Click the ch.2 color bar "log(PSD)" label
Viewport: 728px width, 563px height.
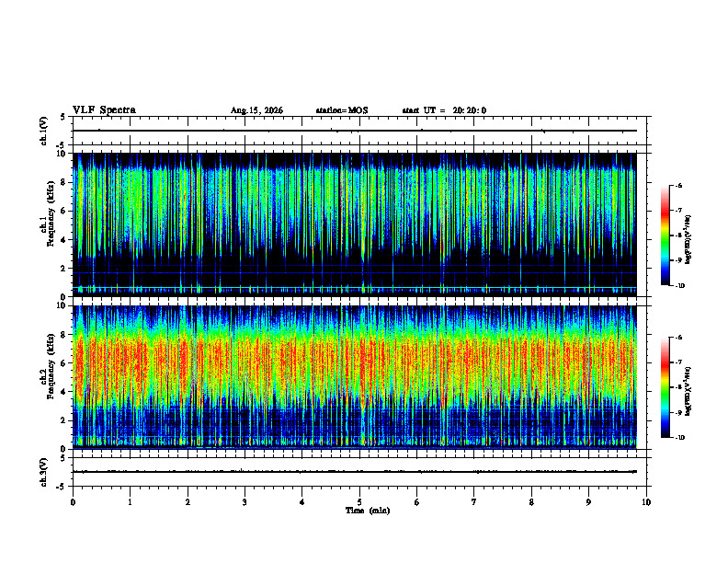point(688,392)
